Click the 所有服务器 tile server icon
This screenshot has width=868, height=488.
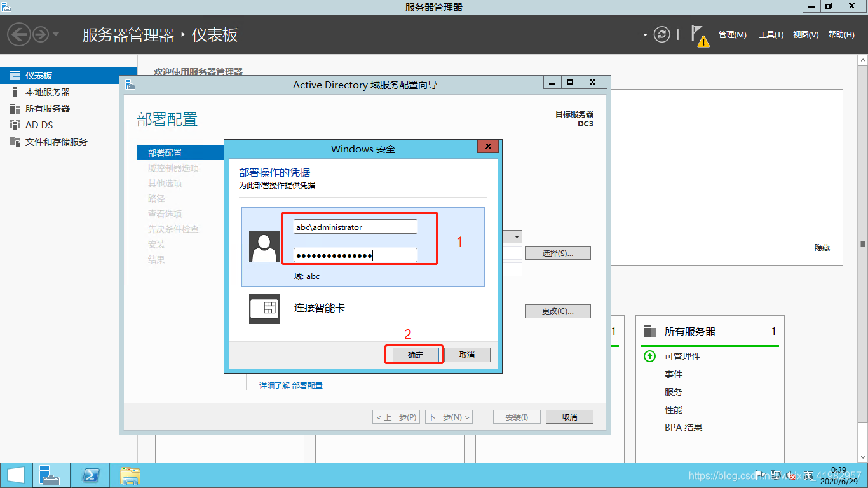click(x=650, y=331)
